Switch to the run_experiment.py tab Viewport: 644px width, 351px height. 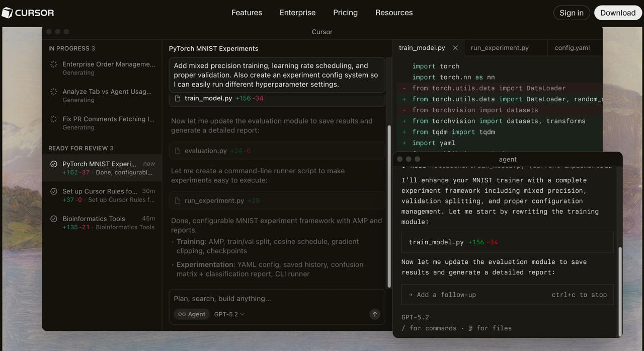[500, 48]
